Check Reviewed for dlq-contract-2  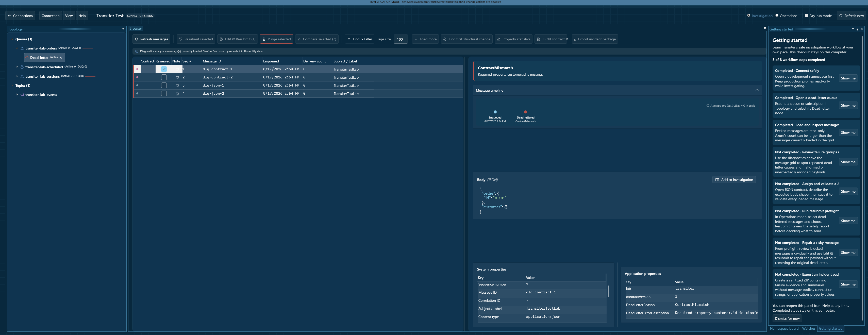[164, 77]
